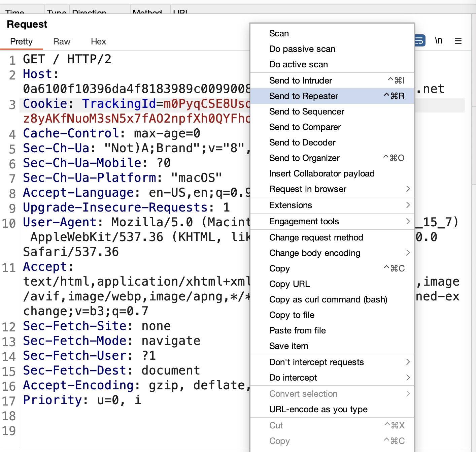Select Save item

point(332,346)
